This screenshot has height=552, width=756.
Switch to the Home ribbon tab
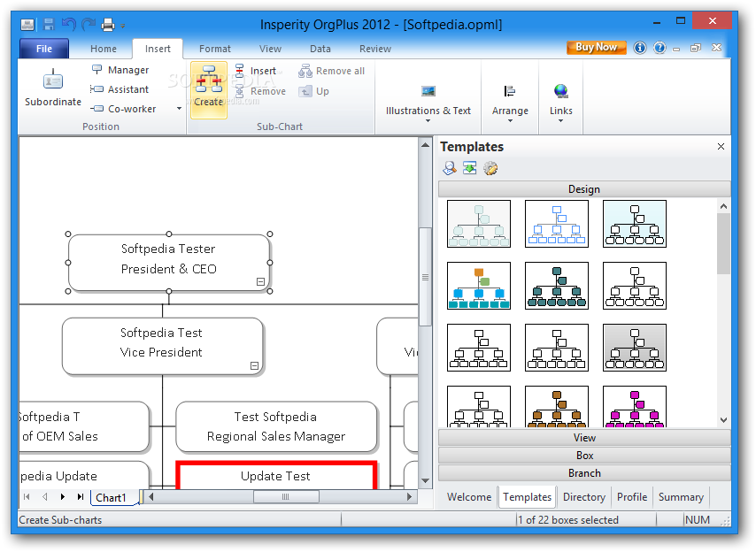(104, 49)
